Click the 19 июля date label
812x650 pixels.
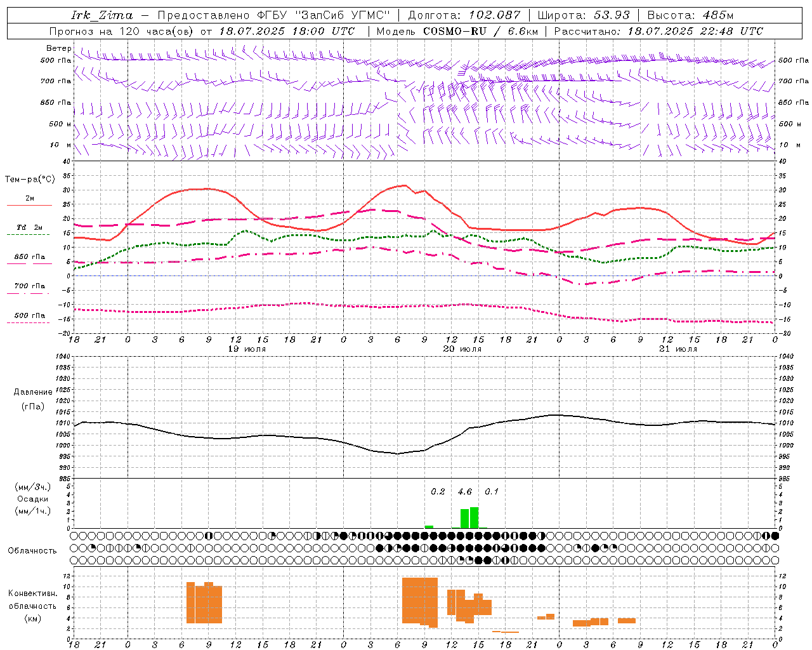[247, 349]
